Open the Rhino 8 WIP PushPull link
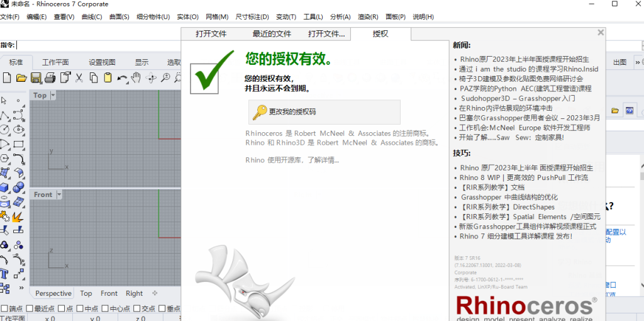The image size is (644, 321). 524,177
